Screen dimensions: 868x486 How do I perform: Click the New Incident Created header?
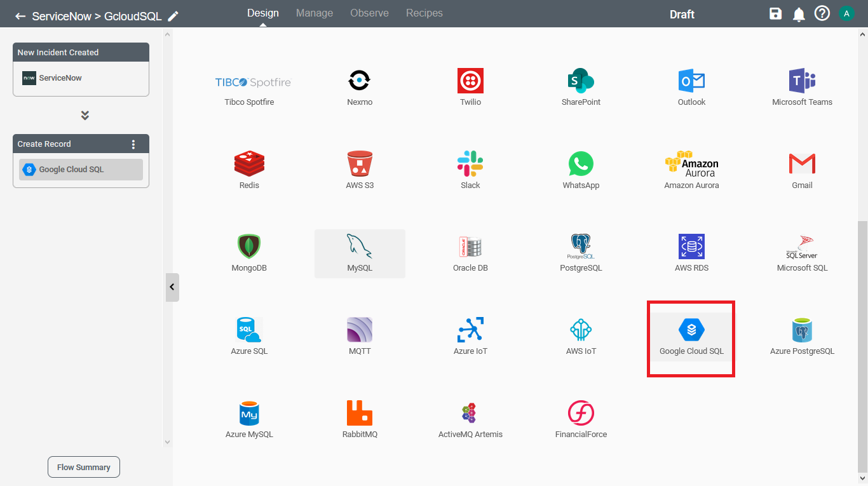tap(81, 52)
